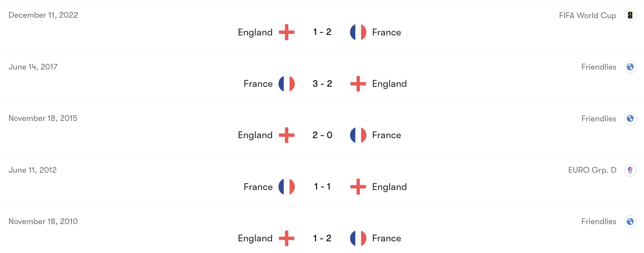Open the 3 - 2 score of France vs England
This screenshot has width=644, height=253.
(x=322, y=84)
